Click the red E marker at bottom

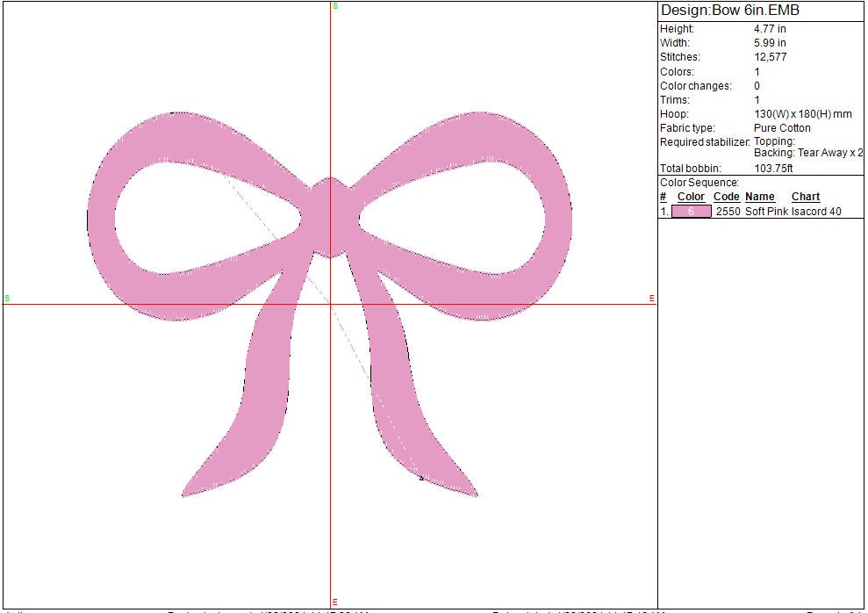(x=335, y=602)
